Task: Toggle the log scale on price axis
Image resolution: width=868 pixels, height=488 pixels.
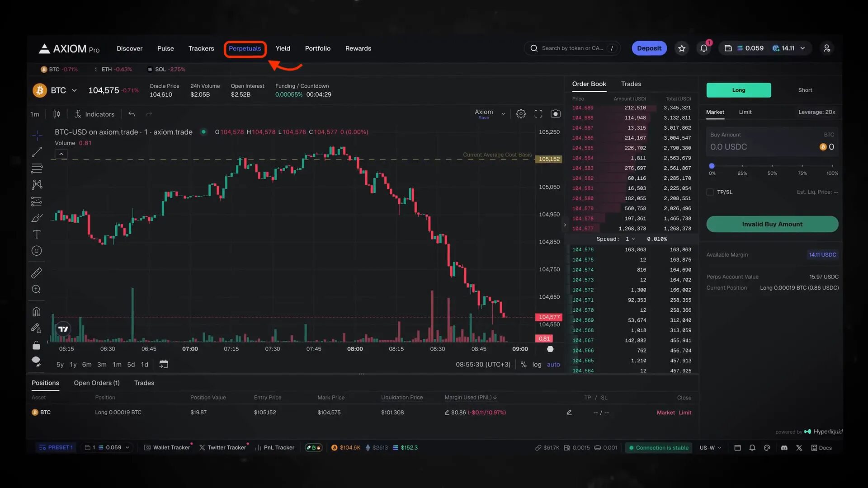Action: [x=537, y=364]
